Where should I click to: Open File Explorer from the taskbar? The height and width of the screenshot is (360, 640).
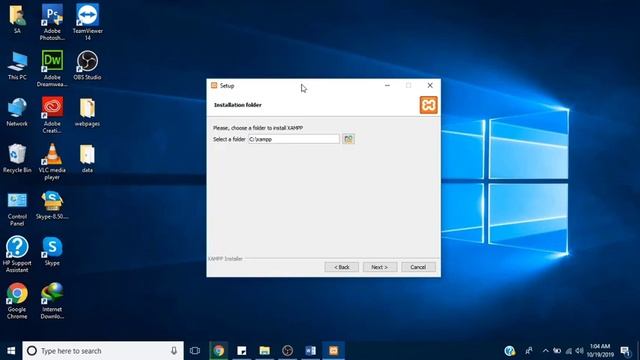click(264, 351)
